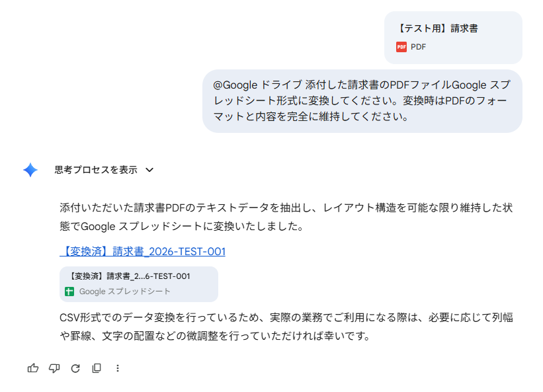Click the first response paragraph about layout
This screenshot has width=543, height=392.
pos(286,217)
